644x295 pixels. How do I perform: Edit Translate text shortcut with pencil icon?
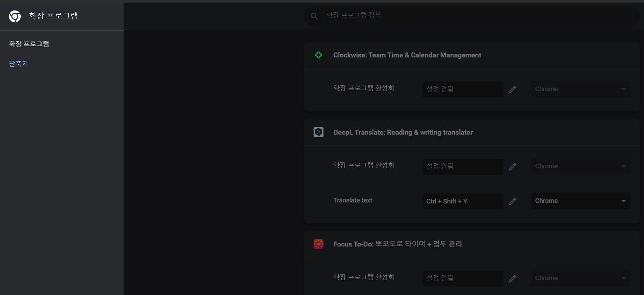point(512,201)
